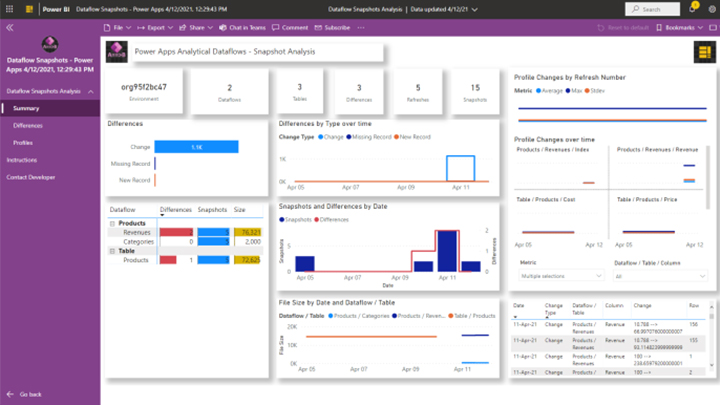Click the Comment button
The height and width of the screenshot is (405, 720).
click(290, 28)
